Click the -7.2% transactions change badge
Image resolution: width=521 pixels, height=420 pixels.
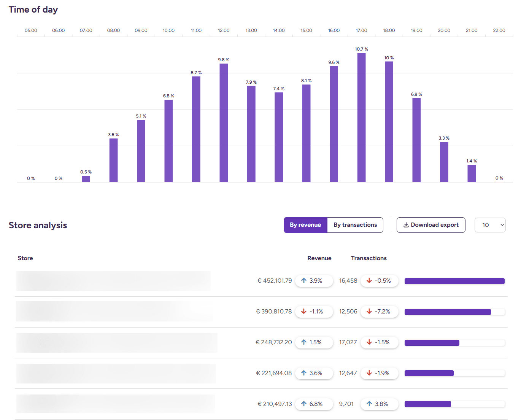pyautogui.click(x=380, y=312)
